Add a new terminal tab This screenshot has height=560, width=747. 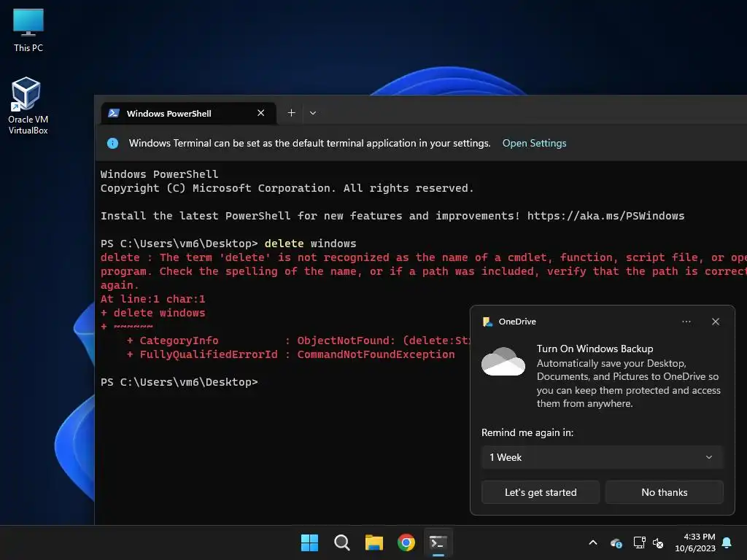(292, 113)
